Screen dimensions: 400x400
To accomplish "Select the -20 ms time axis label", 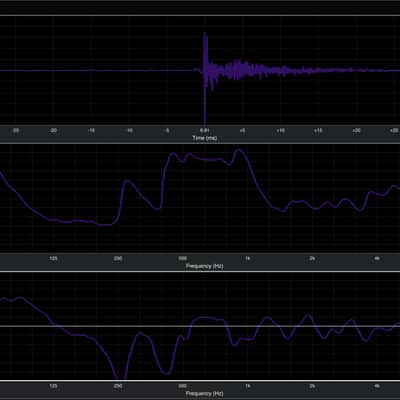I will point(53,130).
